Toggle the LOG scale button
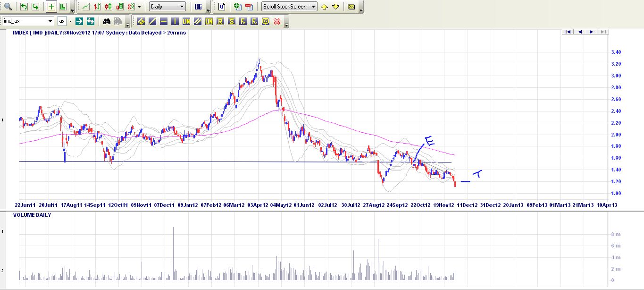Viewport: 644px width, 290px height. coord(198,7)
